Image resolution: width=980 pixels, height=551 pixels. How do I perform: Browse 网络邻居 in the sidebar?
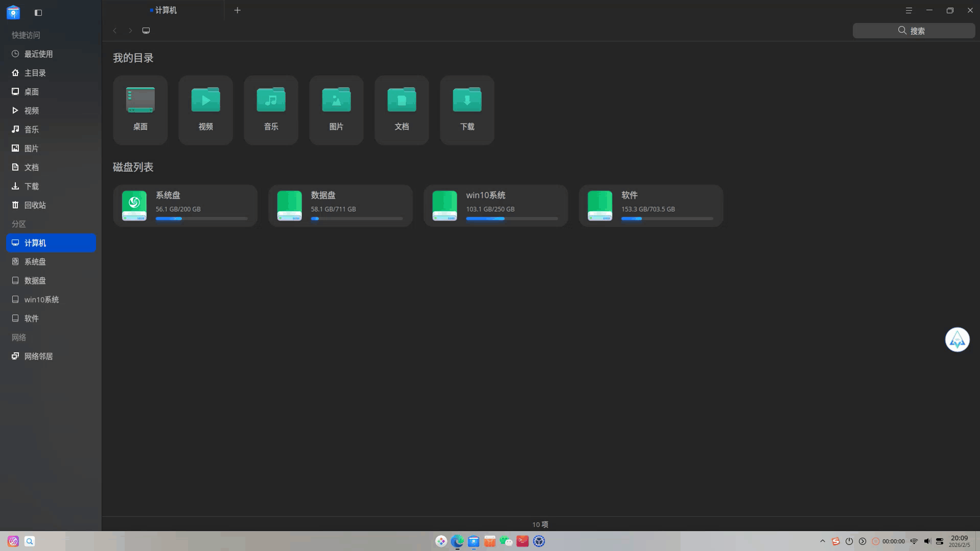click(51, 356)
